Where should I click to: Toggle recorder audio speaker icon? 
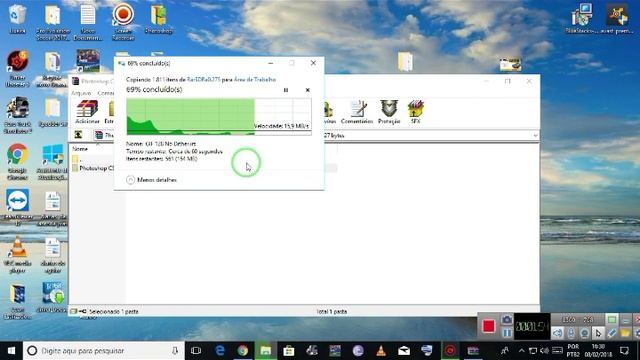tap(557, 333)
